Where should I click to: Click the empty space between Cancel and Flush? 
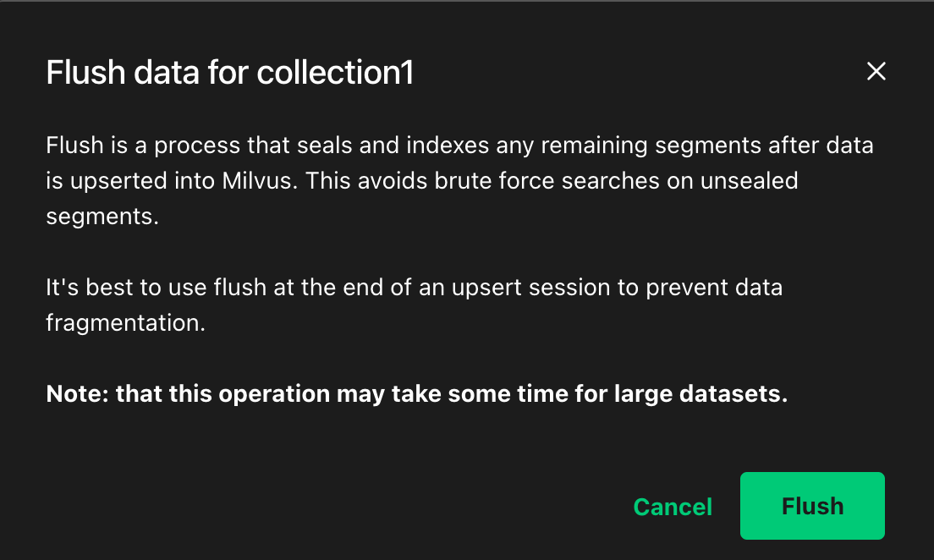(x=726, y=506)
